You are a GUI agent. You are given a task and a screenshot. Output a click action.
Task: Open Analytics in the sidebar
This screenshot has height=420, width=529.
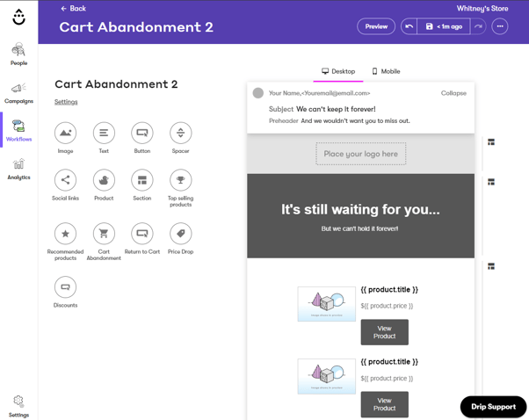point(19,170)
